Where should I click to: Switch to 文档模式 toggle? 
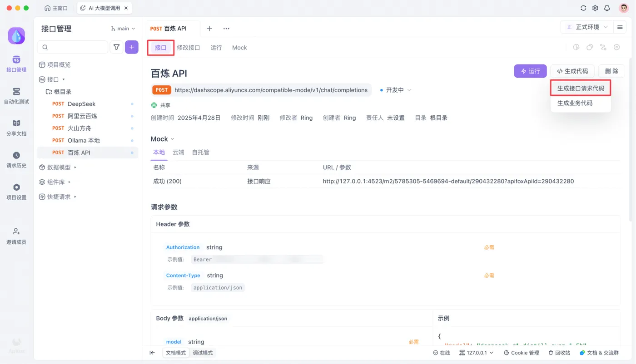tap(176, 353)
